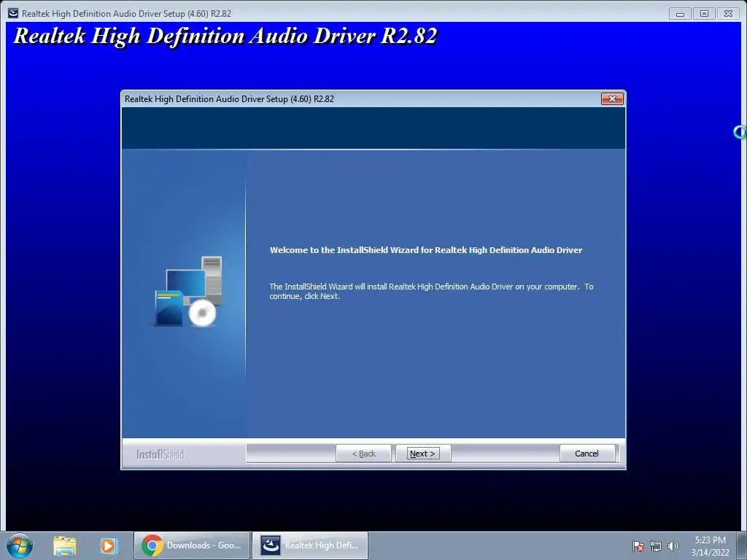Open the network tray icon

(656, 546)
